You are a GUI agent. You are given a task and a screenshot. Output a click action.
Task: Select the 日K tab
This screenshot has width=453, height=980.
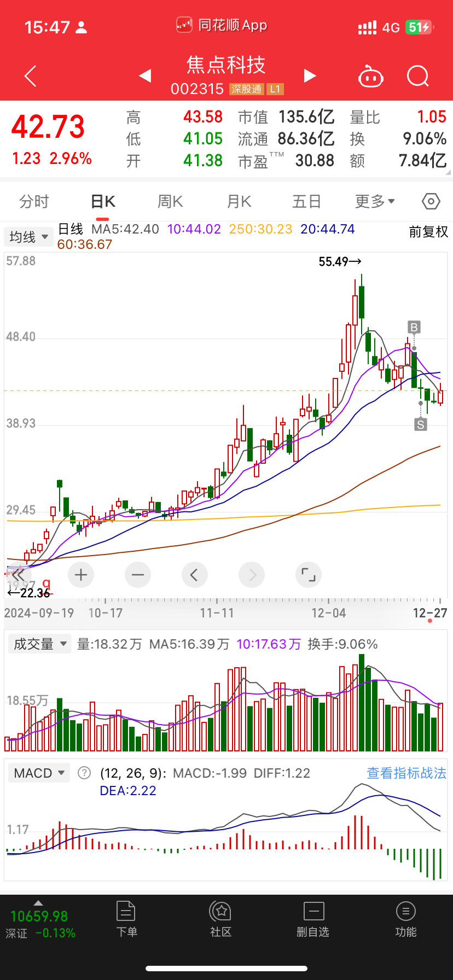[103, 201]
